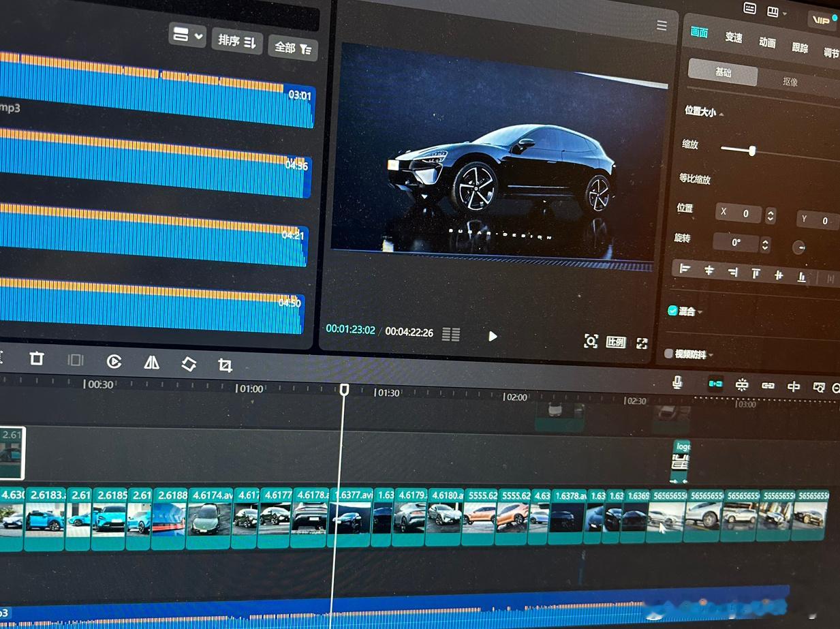The height and width of the screenshot is (629, 840).
Task: Click the rotation stepper arrows
Action: pos(765,244)
